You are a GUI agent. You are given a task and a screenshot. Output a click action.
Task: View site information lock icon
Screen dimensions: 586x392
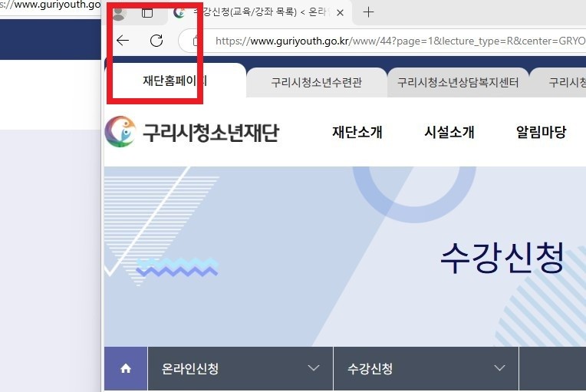[196, 41]
